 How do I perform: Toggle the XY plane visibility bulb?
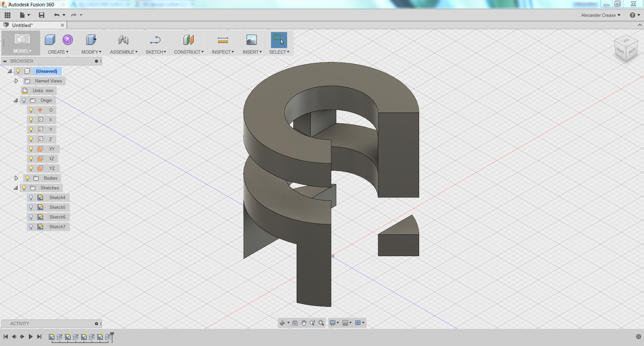pos(31,149)
